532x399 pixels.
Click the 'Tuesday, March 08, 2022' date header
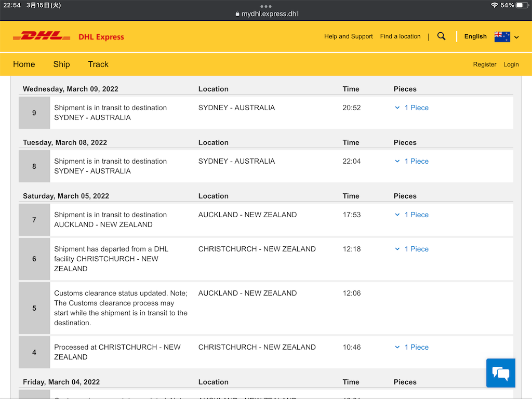(x=65, y=142)
